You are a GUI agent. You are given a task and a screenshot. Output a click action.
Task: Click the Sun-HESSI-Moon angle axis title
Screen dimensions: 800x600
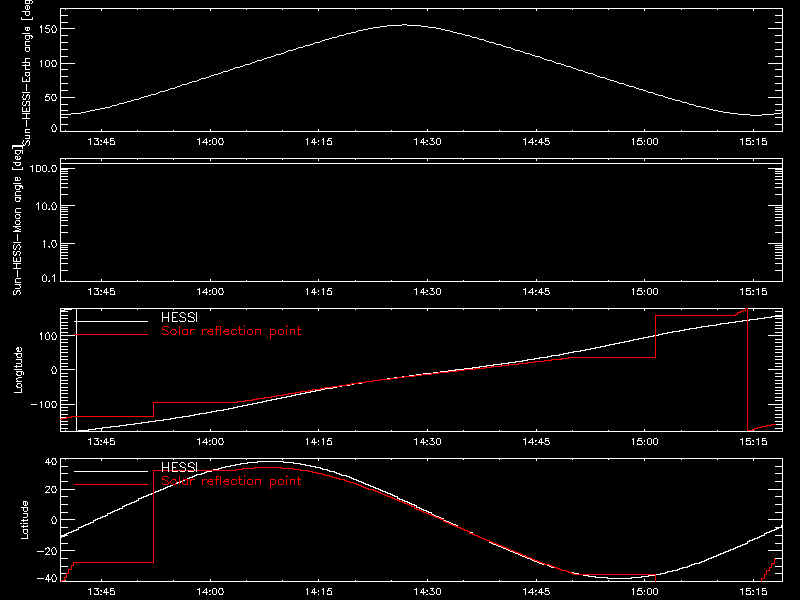pos(17,220)
